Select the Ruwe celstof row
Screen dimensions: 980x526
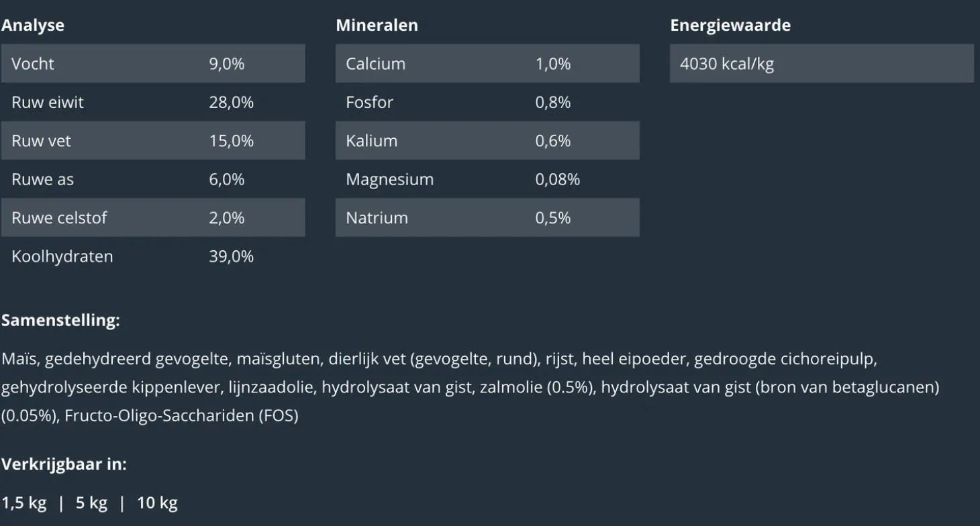pyautogui.click(x=153, y=218)
